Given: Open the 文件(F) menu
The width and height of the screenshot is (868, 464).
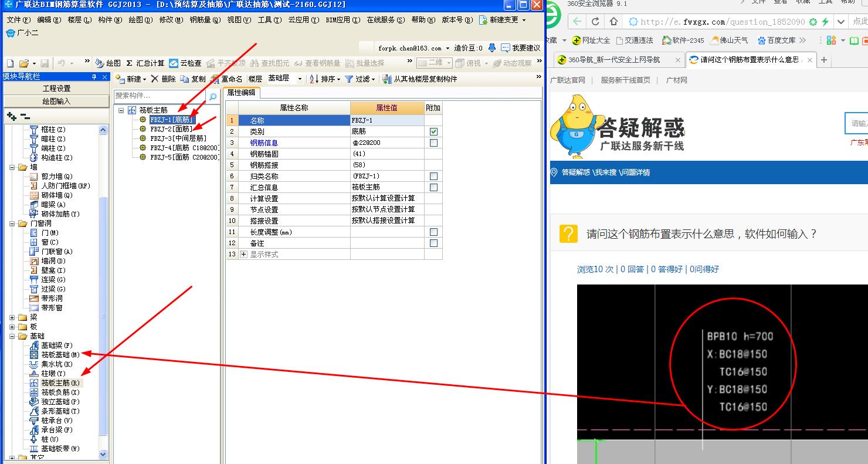Looking at the screenshot, I should [x=18, y=19].
